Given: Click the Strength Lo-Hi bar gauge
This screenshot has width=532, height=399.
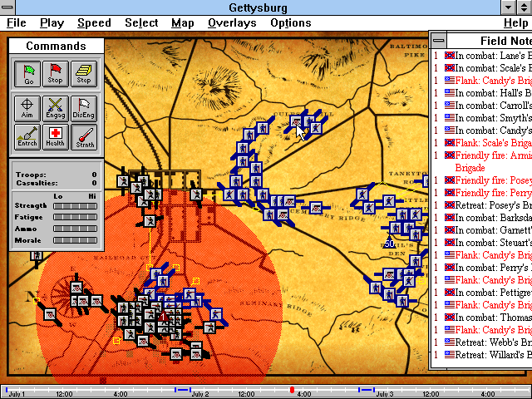Looking at the screenshot, I should coord(75,206).
